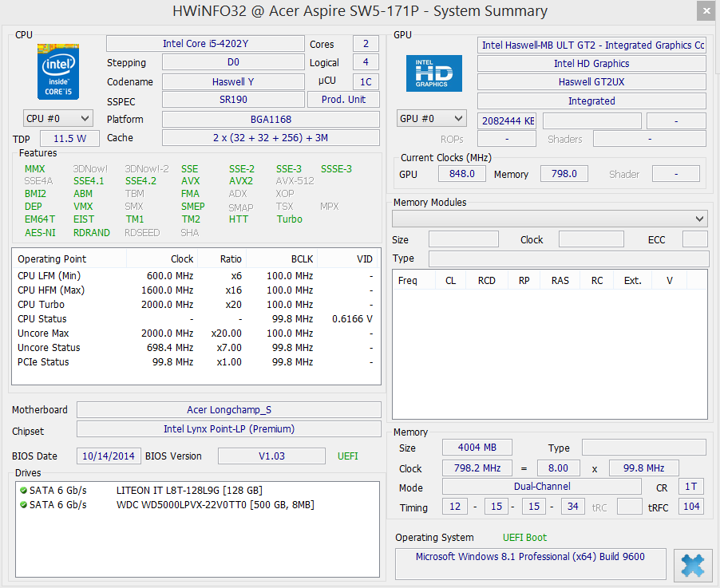Click green status icon of LITEON drive
The image size is (720, 588).
point(23,490)
